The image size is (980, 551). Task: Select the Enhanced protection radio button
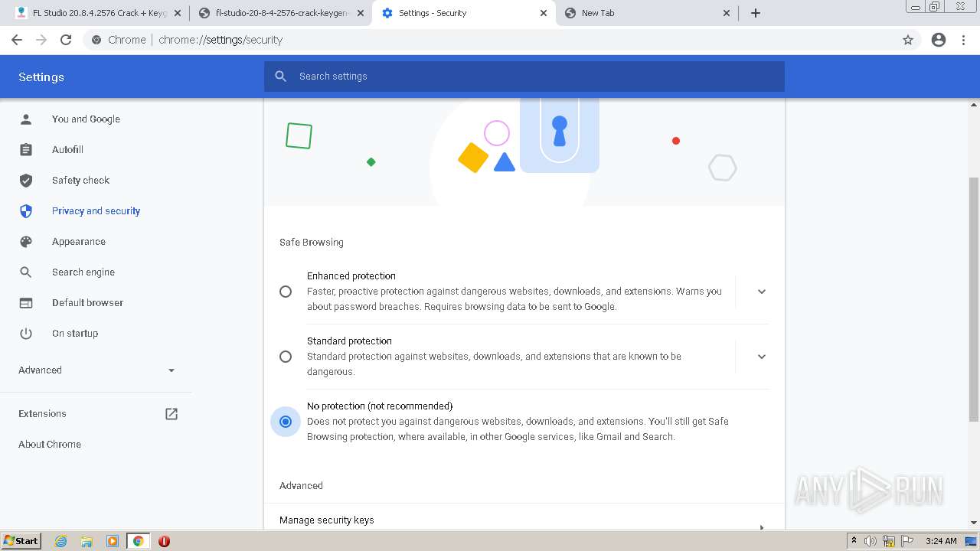[286, 292]
